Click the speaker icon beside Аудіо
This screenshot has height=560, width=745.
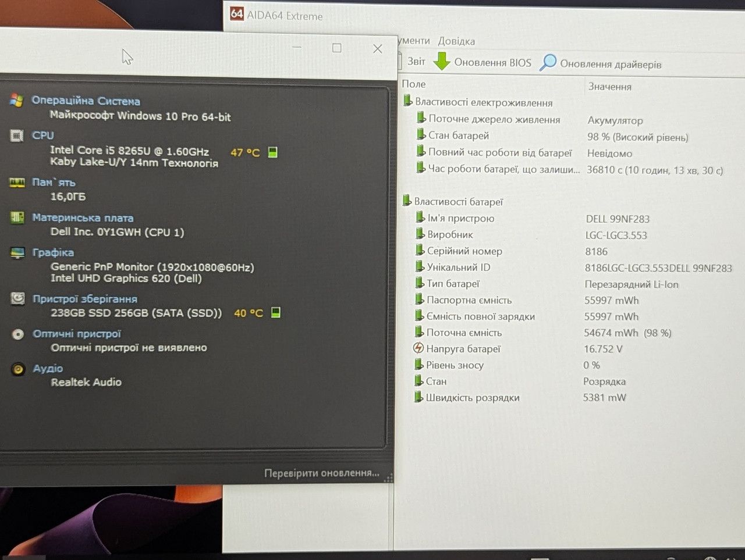19,369
